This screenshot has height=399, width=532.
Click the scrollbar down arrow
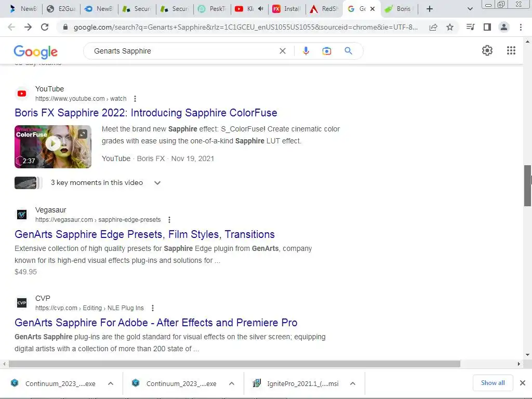tap(527, 355)
